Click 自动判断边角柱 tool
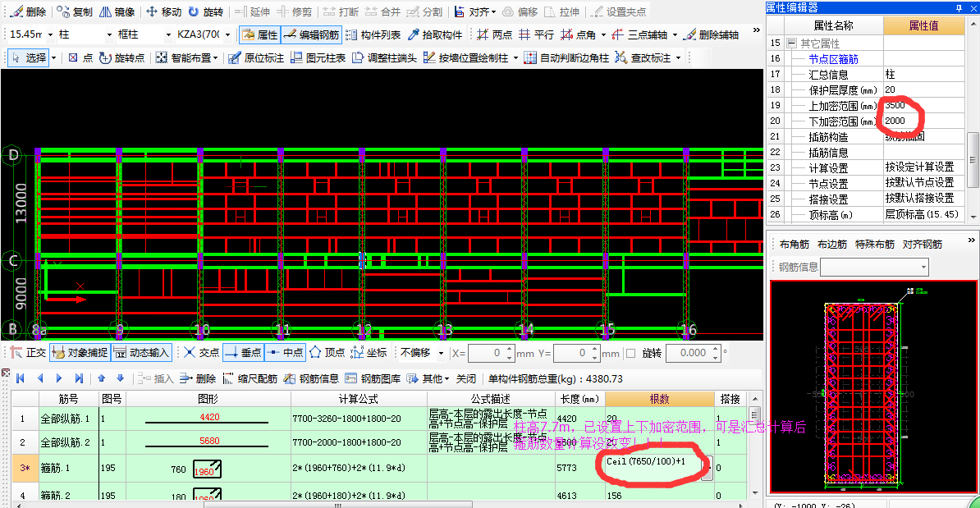 click(566, 58)
